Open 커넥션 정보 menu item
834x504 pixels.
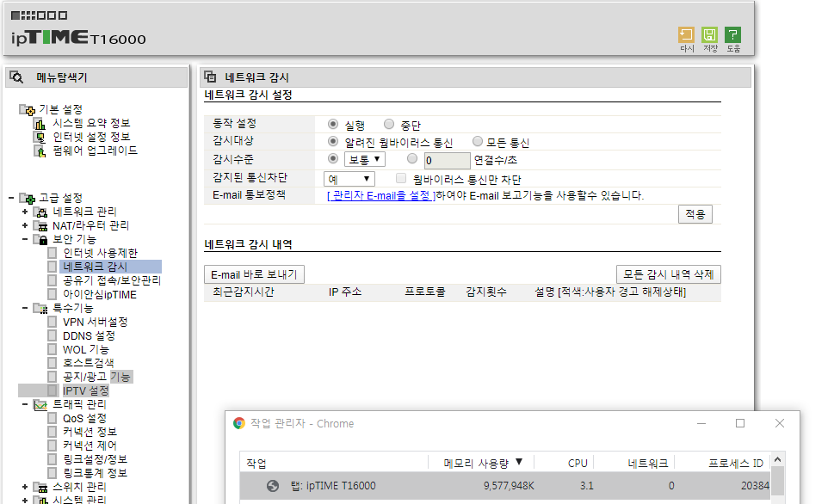pyautogui.click(x=90, y=433)
